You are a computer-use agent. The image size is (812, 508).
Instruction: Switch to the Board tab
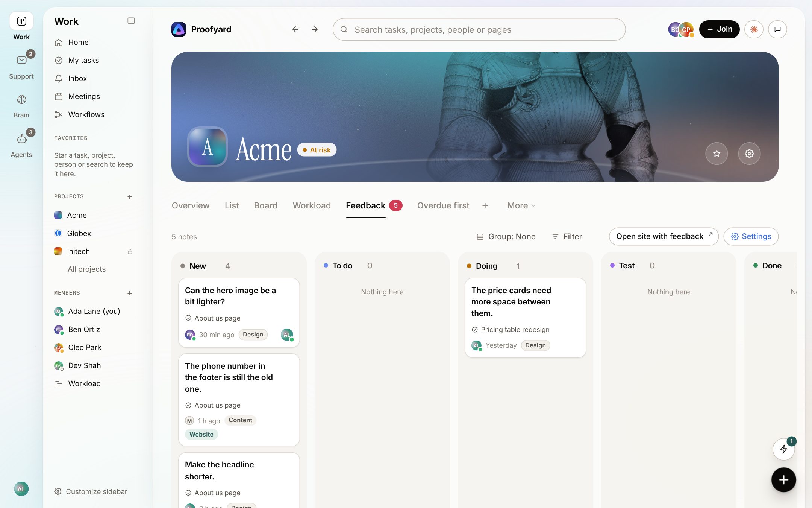click(266, 206)
